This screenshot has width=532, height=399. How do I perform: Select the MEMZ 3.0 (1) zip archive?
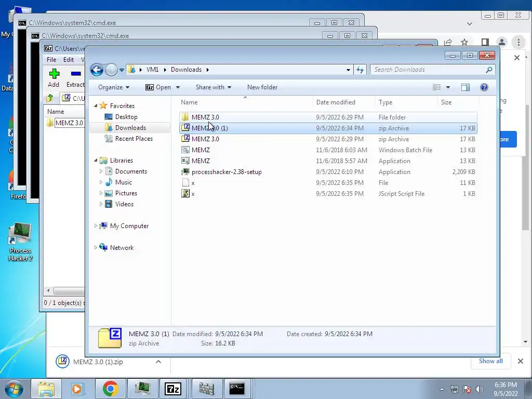click(x=328, y=128)
